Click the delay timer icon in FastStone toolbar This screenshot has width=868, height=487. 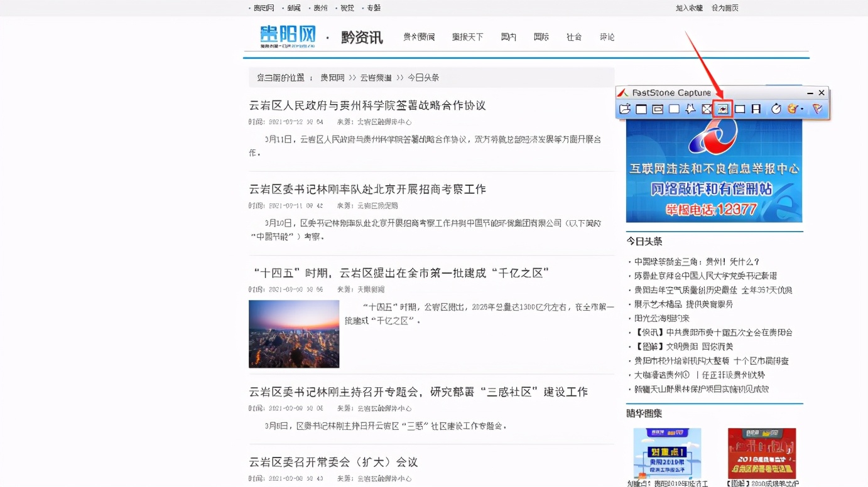tap(776, 109)
